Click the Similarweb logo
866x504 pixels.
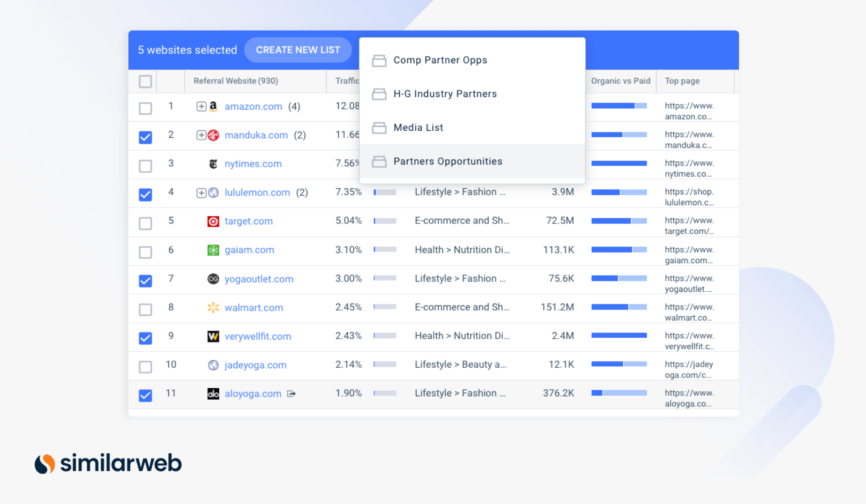click(108, 463)
